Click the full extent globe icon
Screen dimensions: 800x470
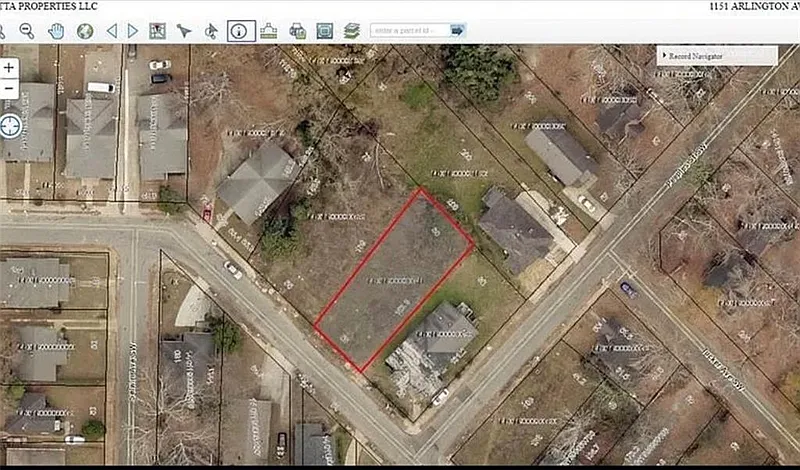85,31
